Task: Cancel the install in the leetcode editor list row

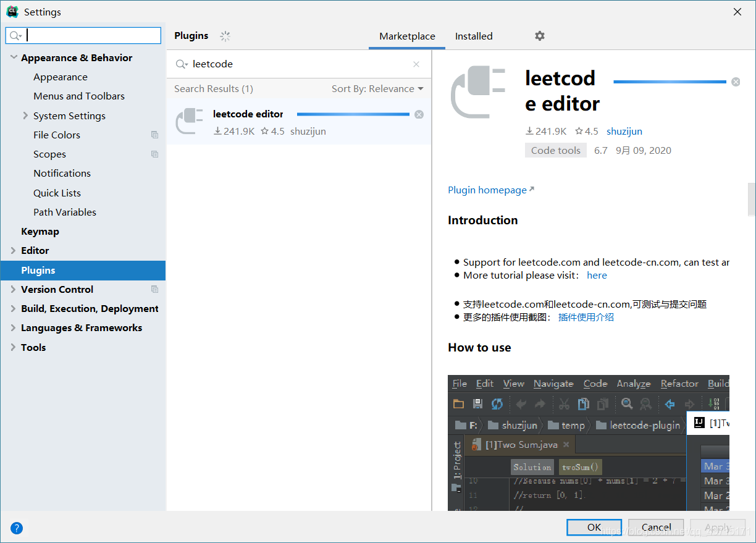Action: (419, 114)
